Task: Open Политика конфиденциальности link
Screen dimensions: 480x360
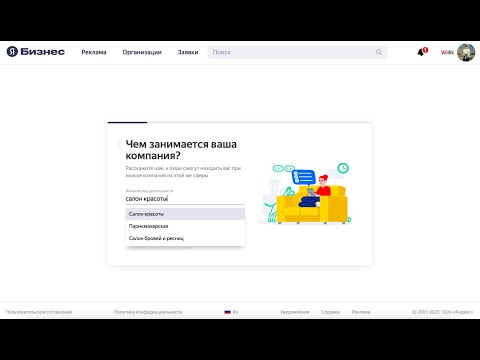Action: 148,312
